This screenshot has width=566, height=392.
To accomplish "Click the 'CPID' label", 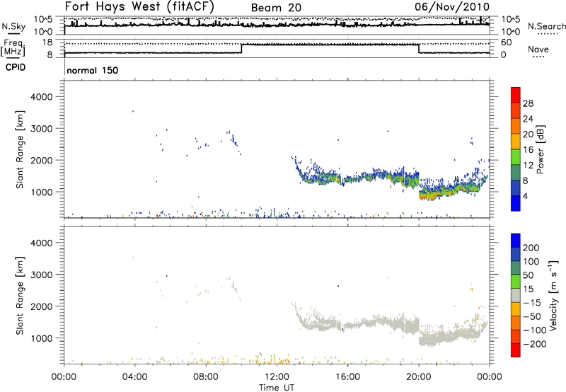I will [16, 67].
